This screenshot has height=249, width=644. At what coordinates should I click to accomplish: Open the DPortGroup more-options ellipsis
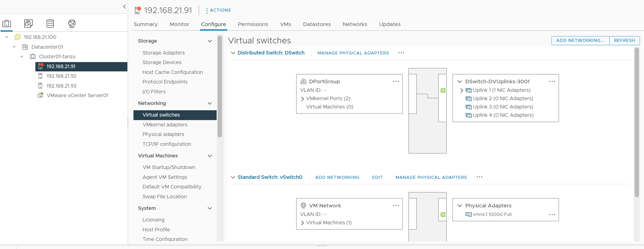(396, 81)
